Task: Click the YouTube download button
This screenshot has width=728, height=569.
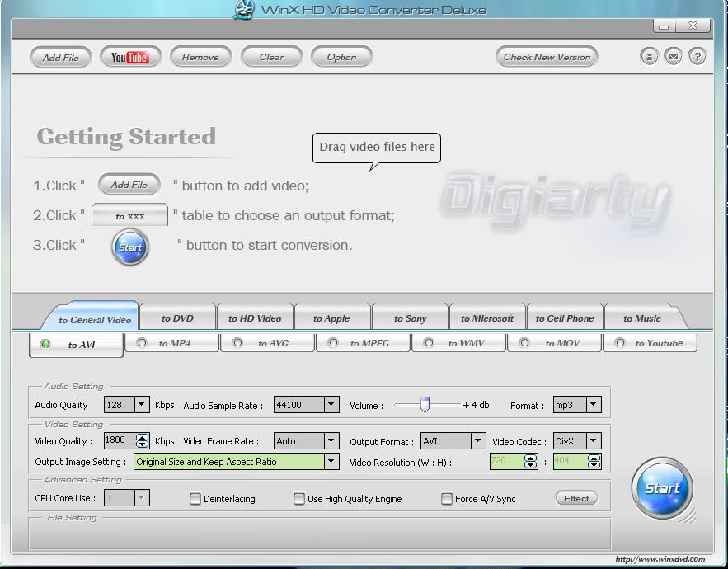Action: [x=130, y=57]
